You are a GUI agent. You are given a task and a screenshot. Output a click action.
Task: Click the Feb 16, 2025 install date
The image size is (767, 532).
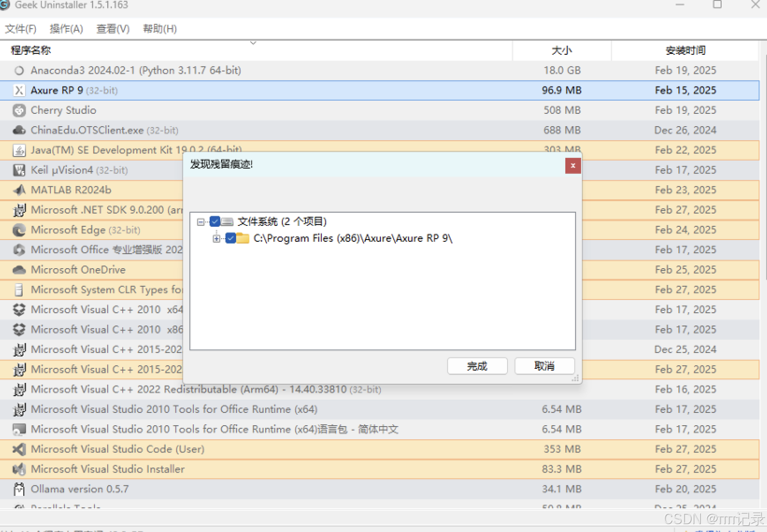click(685, 390)
